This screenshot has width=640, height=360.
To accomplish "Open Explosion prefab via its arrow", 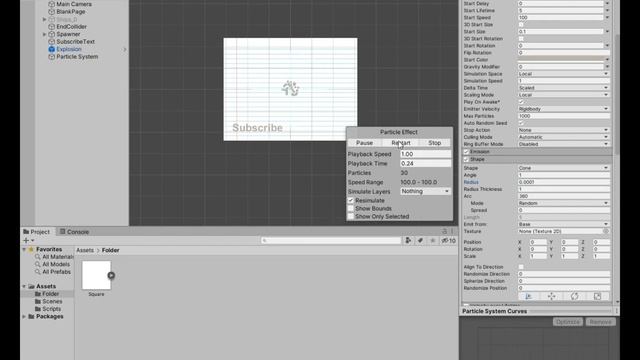I will (125, 49).
